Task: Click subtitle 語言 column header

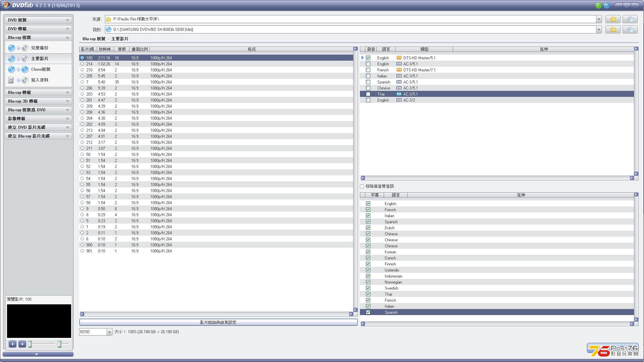Action: point(396,195)
